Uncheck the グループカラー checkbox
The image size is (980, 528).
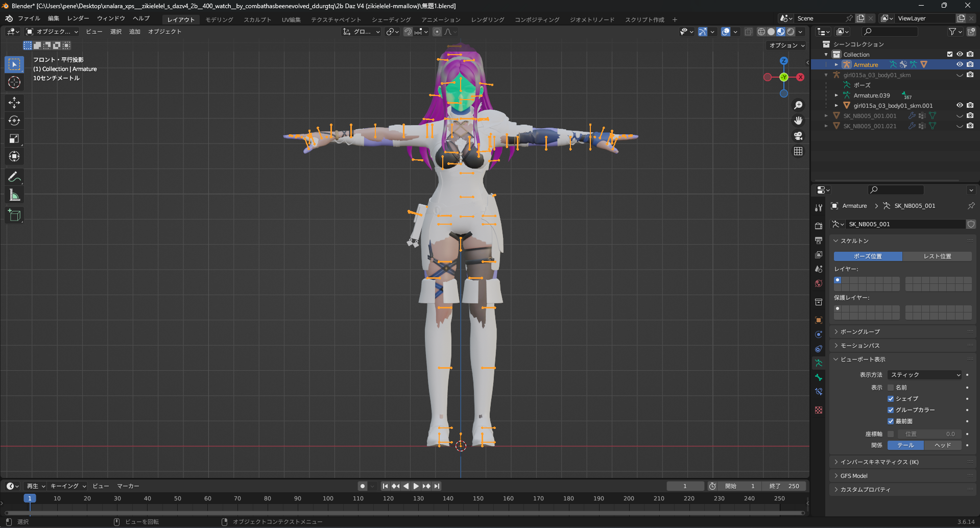point(891,410)
